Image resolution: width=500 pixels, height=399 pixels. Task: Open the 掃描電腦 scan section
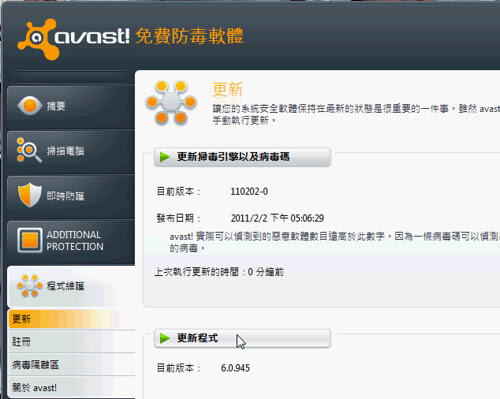click(x=71, y=151)
